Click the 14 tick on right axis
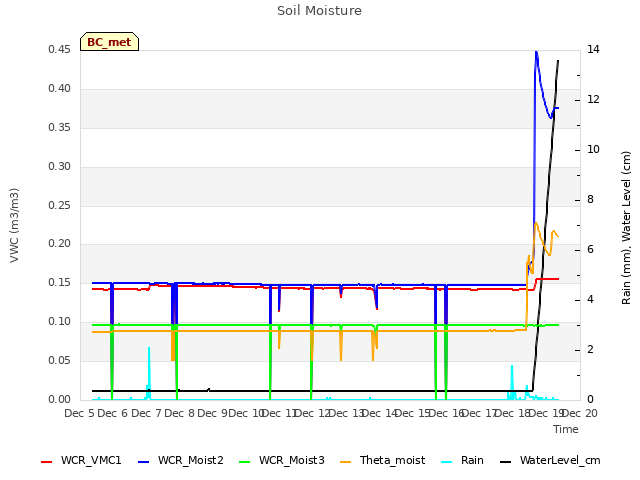The image size is (640, 480). coord(593,50)
